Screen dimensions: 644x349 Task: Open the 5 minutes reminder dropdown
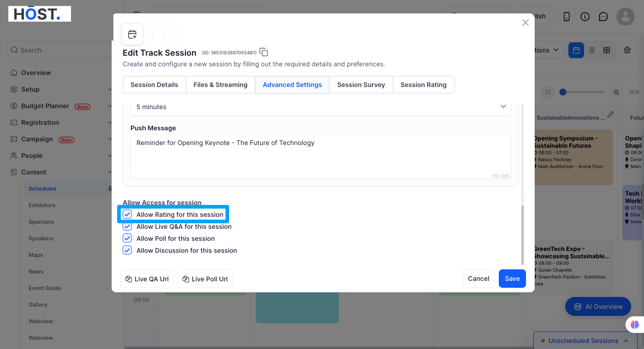[321, 107]
